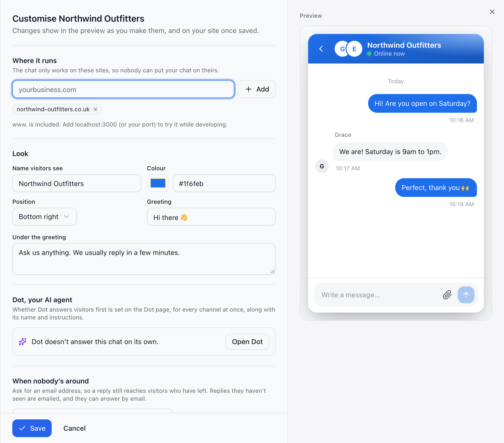Viewport: 504px width, 443px height.
Task: Click the paperclip attachment icon
Action: [447, 295]
